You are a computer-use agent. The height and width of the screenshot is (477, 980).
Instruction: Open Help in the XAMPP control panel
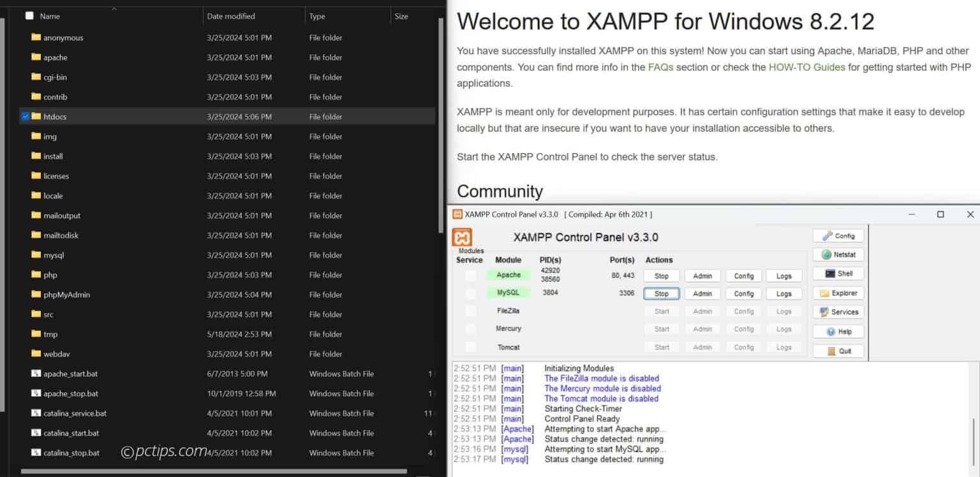coord(838,332)
